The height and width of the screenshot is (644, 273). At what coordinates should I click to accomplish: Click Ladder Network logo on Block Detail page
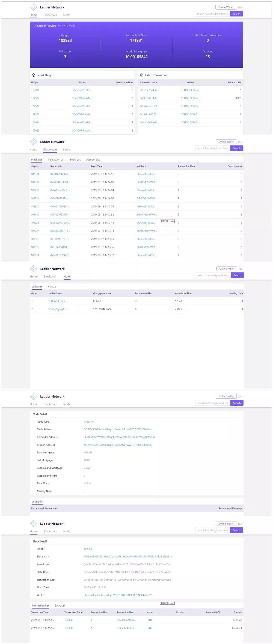pyautogui.click(x=34, y=523)
